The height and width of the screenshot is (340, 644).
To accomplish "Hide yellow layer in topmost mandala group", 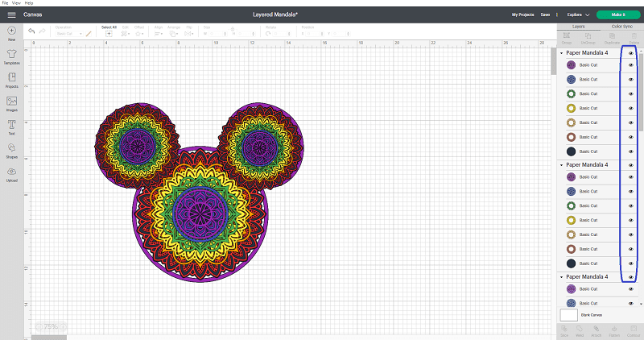I will 631,108.
